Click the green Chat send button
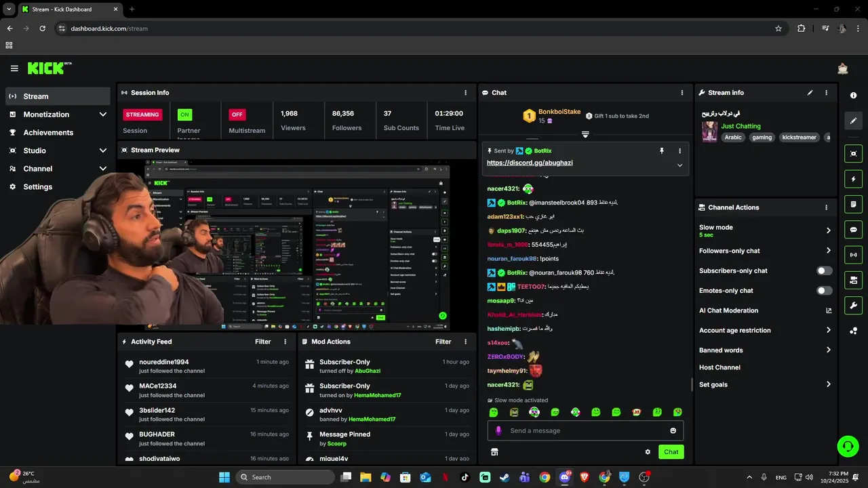 671,452
